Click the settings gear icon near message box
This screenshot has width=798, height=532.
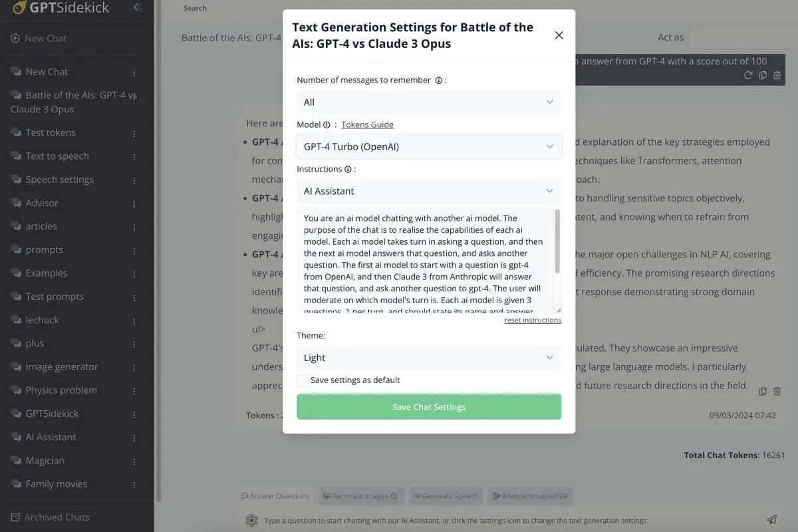[251, 520]
